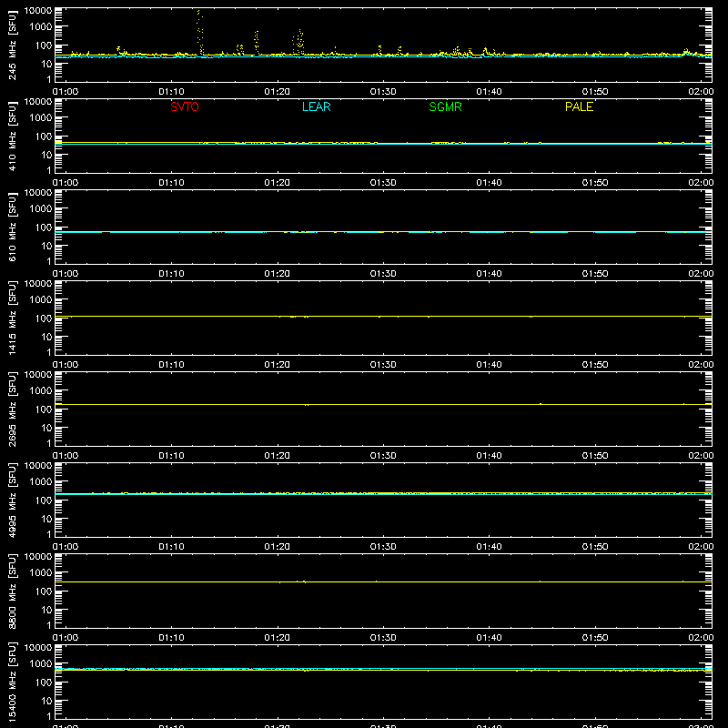Click the 1000 y-axis label on 2695 MHz plot
The width and height of the screenshot is (728, 728).
41,391
